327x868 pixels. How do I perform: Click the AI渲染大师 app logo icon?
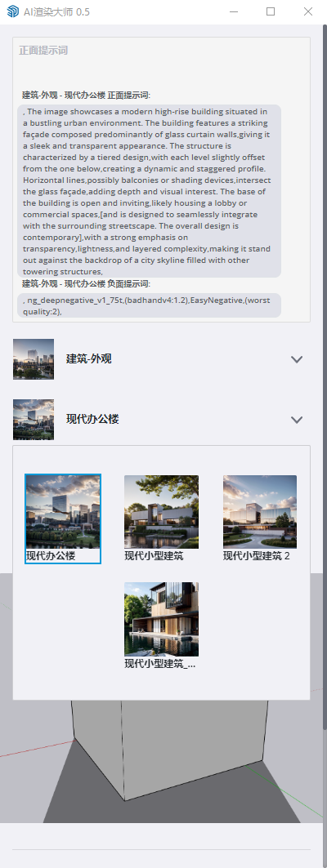(12, 11)
